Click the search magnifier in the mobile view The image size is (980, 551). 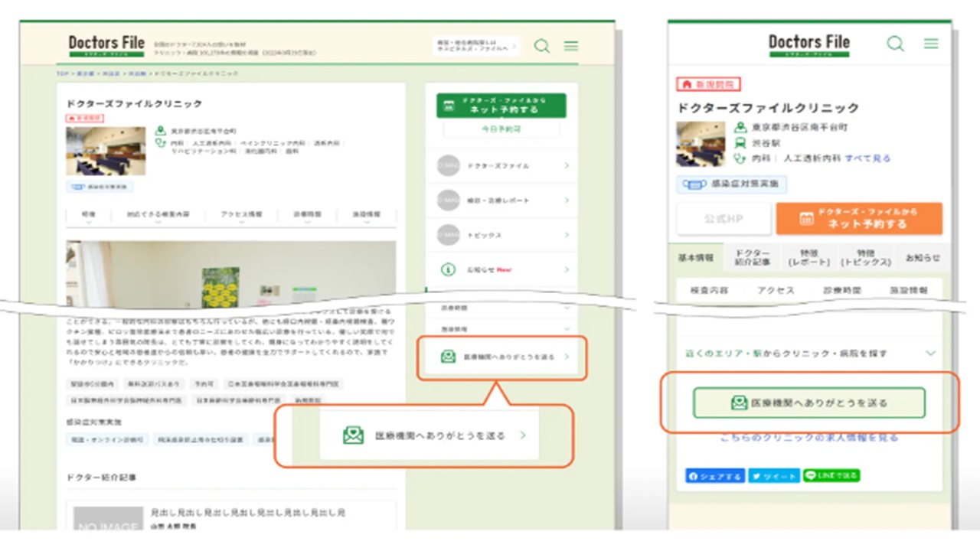(895, 44)
